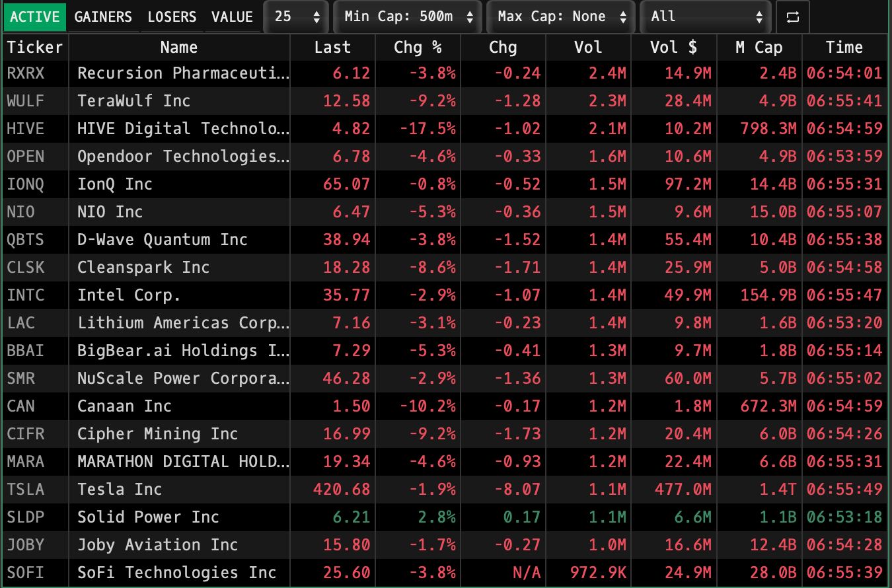The height and width of the screenshot is (588, 892).
Task: Select D-Wave Quantum Inc row
Action: tap(445, 240)
